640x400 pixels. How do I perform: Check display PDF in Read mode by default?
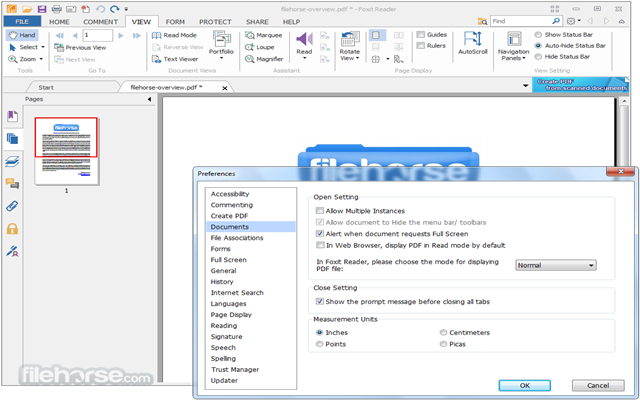click(320, 245)
